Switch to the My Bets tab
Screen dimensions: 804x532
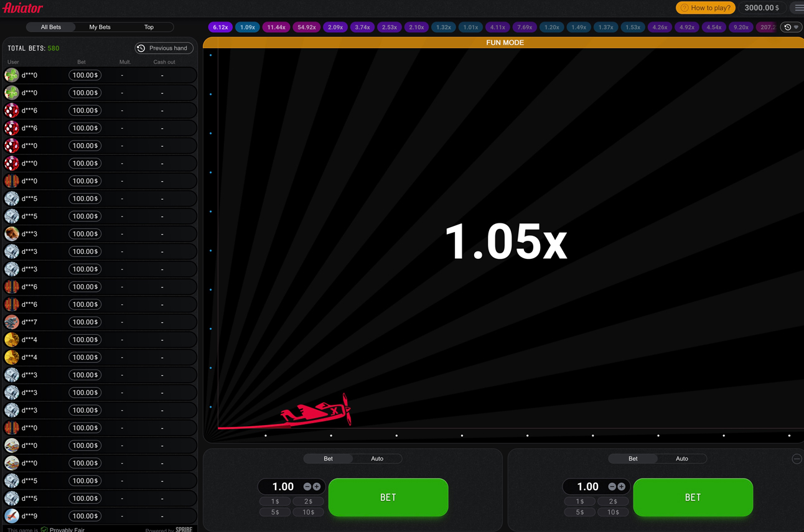pos(100,27)
